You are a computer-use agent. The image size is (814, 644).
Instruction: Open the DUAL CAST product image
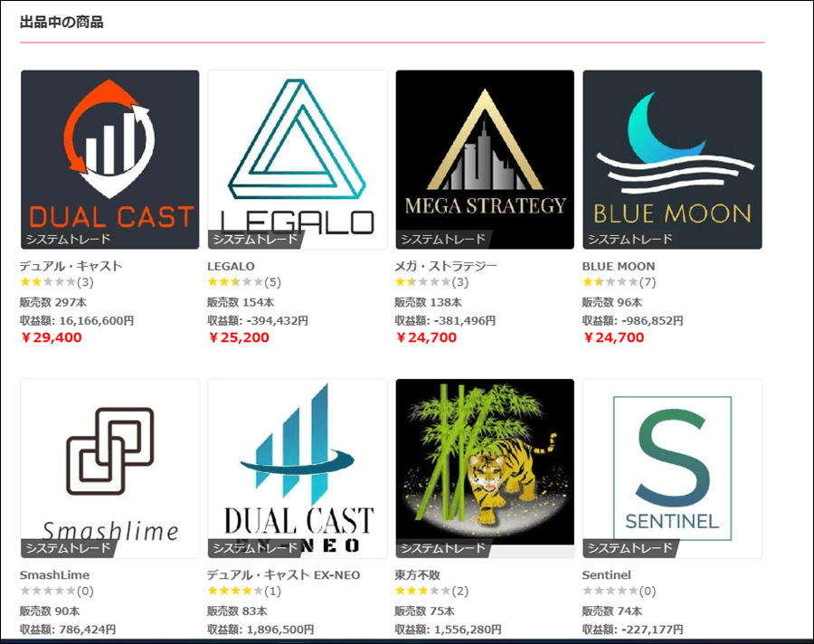[x=110, y=160]
